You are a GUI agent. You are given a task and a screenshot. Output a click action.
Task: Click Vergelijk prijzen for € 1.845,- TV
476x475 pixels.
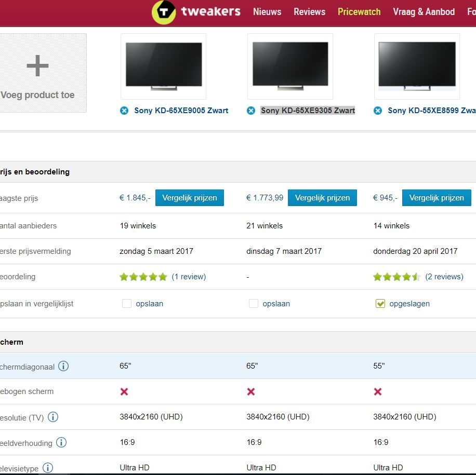coord(190,198)
